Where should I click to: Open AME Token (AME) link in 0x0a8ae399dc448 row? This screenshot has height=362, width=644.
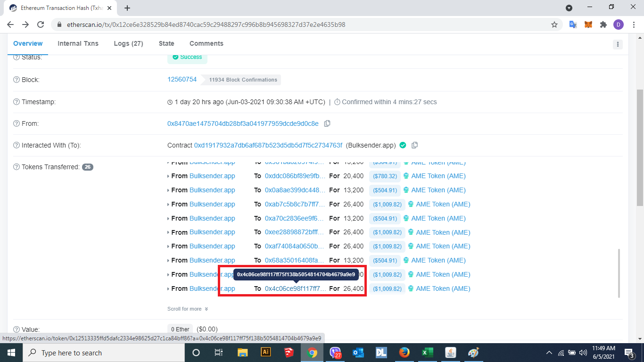click(x=438, y=190)
